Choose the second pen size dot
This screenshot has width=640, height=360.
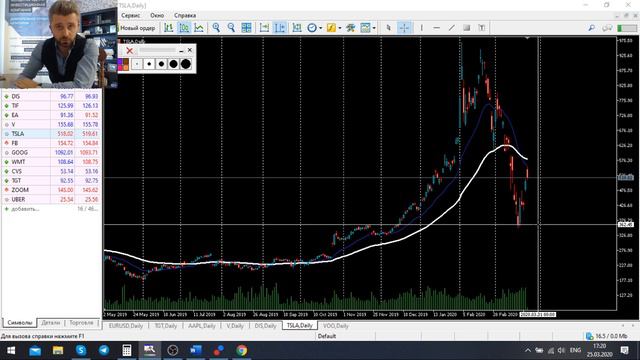click(149, 64)
